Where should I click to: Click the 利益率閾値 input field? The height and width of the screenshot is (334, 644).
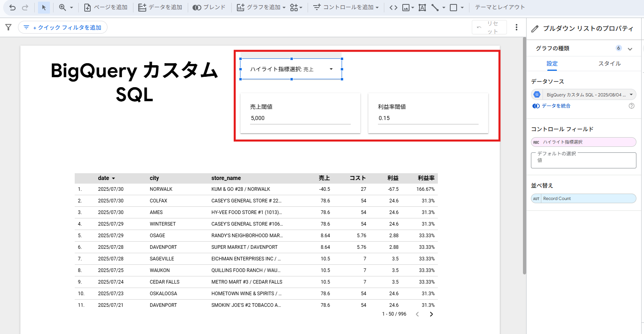click(x=428, y=118)
